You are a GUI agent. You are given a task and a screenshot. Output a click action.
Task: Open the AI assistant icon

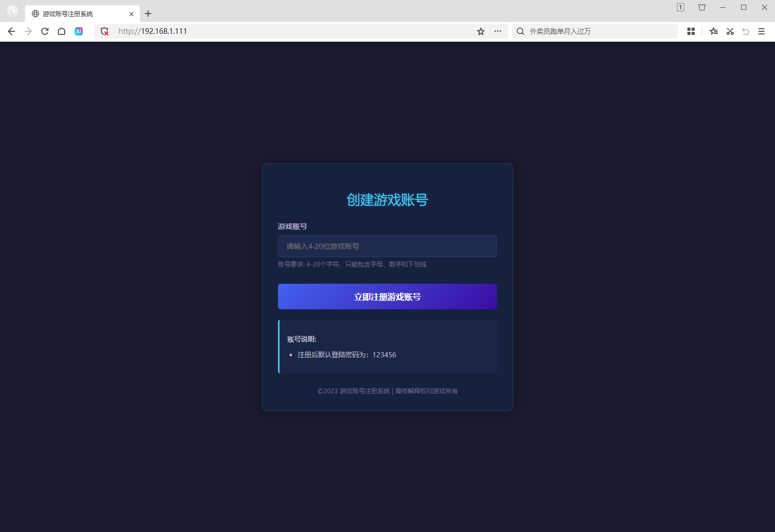pos(79,31)
